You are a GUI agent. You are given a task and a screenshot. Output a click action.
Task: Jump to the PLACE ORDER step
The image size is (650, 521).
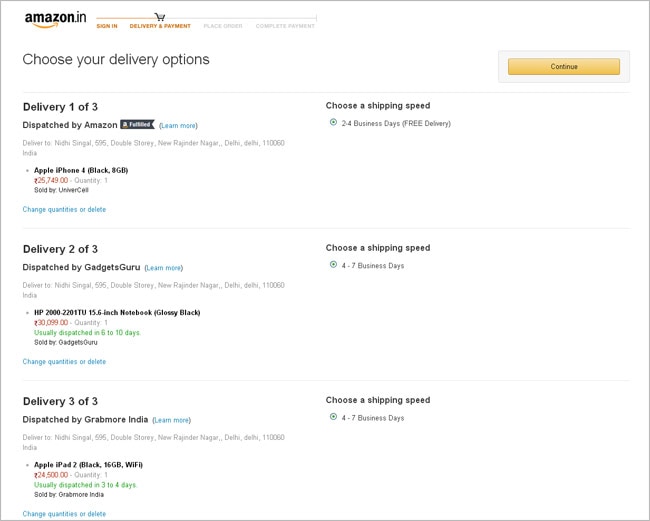[x=221, y=26]
